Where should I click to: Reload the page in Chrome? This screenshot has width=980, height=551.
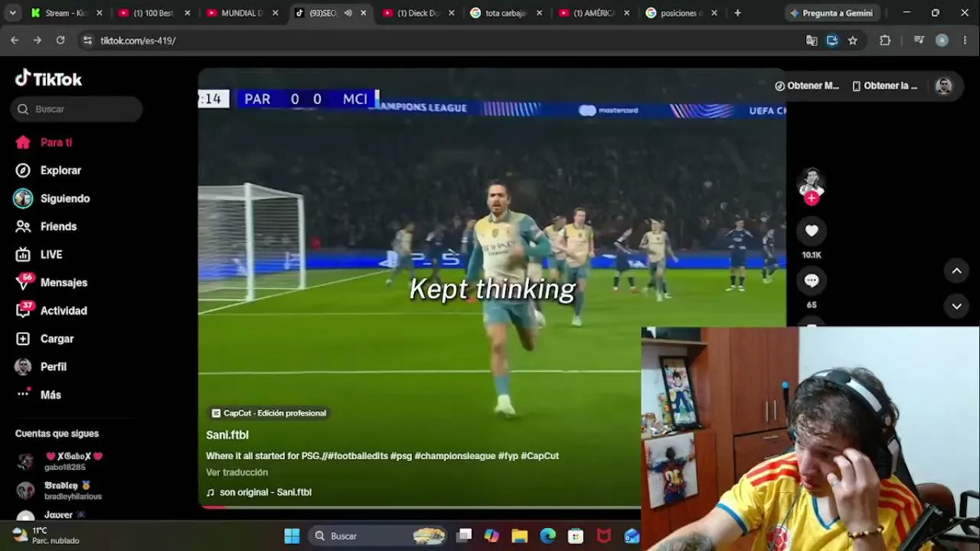tap(60, 41)
